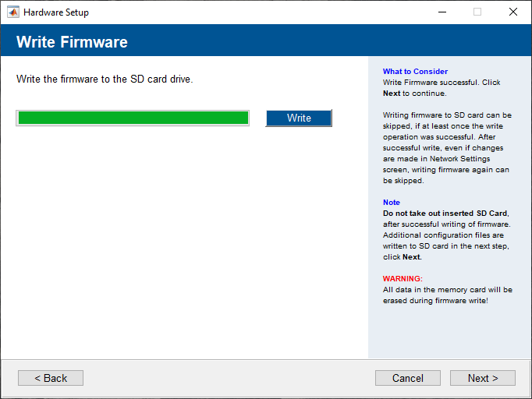532x399 pixels.
Task: Click the paragraph about skipping firmware writing
Action: coord(446,148)
